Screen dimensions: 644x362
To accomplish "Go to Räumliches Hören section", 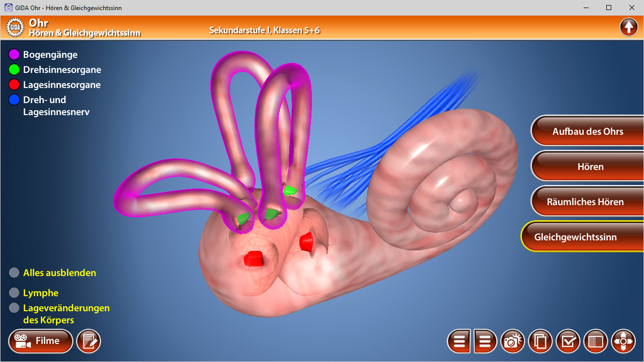I will pyautogui.click(x=585, y=202).
